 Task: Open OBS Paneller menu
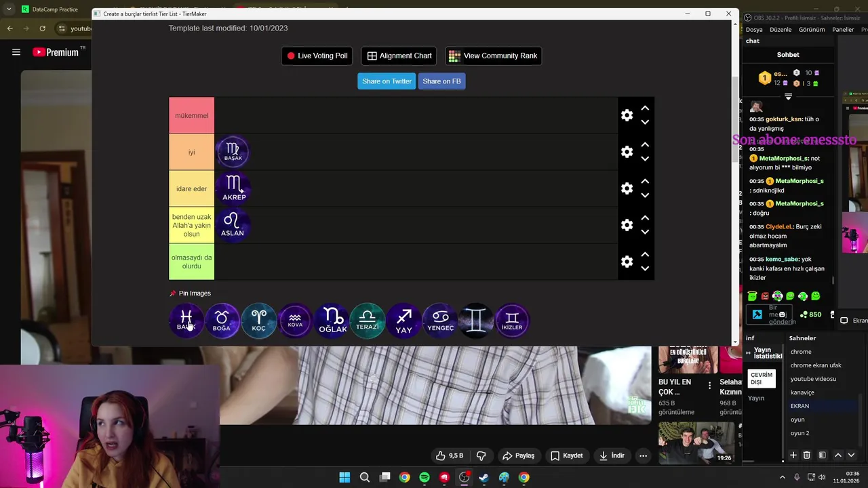pyautogui.click(x=843, y=30)
